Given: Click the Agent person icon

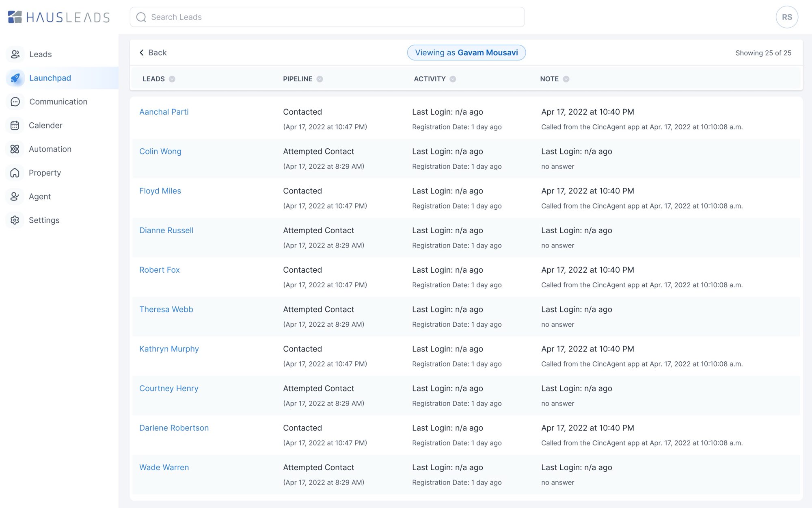Looking at the screenshot, I should [x=15, y=196].
